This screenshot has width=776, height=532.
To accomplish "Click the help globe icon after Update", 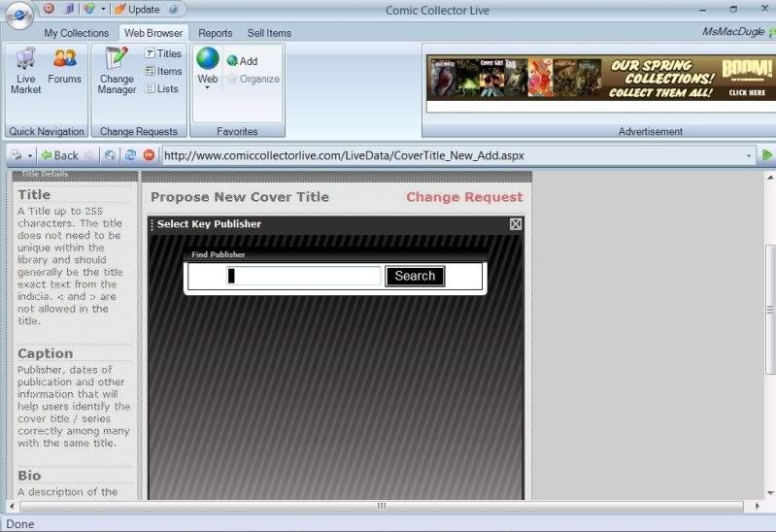I will (x=173, y=9).
